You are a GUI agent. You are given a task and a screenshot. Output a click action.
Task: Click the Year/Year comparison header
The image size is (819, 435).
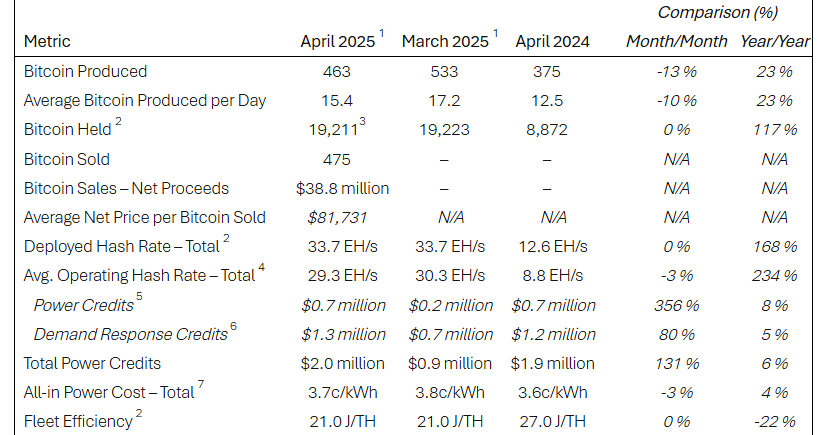[773, 42]
